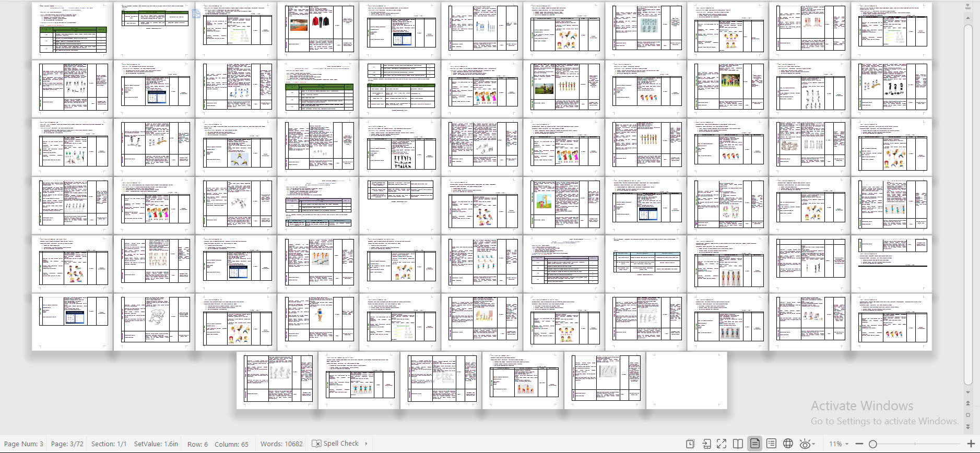Expand eye protection mode dropdown arrow
This screenshot has width=980, height=453.
pos(813,444)
